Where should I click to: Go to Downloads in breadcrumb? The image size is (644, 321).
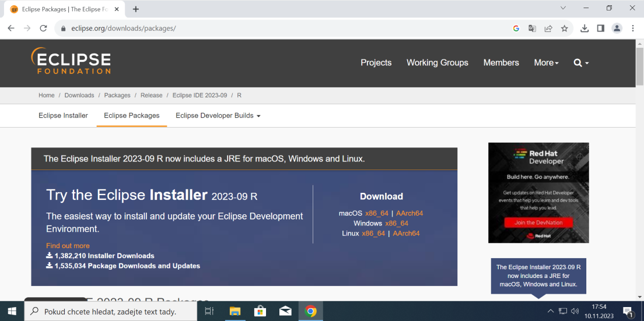[79, 95]
